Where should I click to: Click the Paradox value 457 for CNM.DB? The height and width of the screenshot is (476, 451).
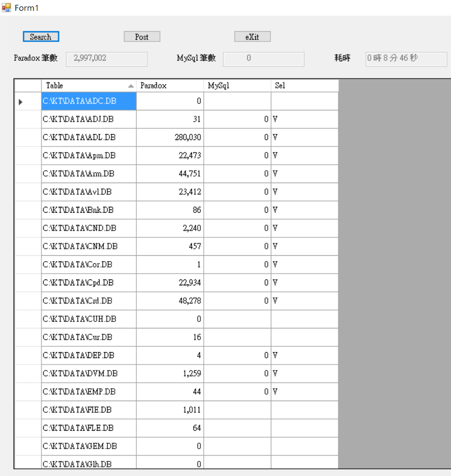[170, 247]
